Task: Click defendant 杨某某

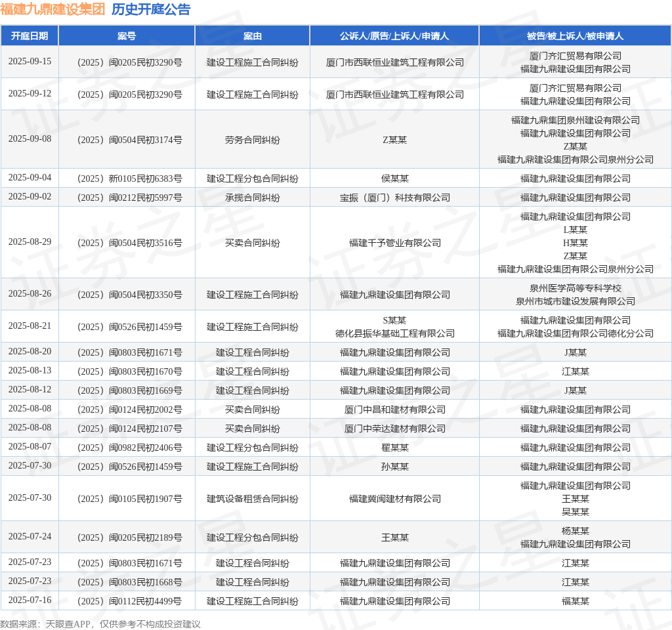Action: 575,531
